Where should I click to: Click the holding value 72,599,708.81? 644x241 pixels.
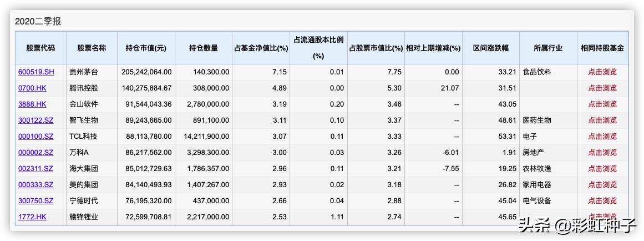click(x=148, y=217)
